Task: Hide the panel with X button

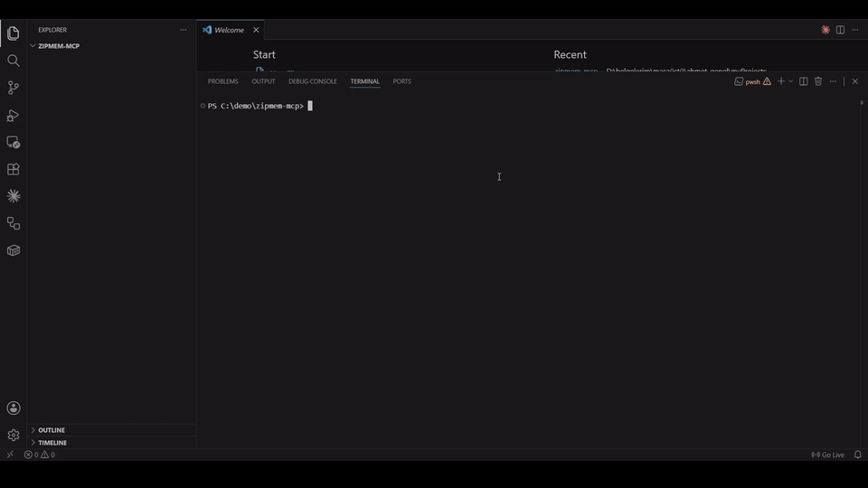Action: (854, 81)
